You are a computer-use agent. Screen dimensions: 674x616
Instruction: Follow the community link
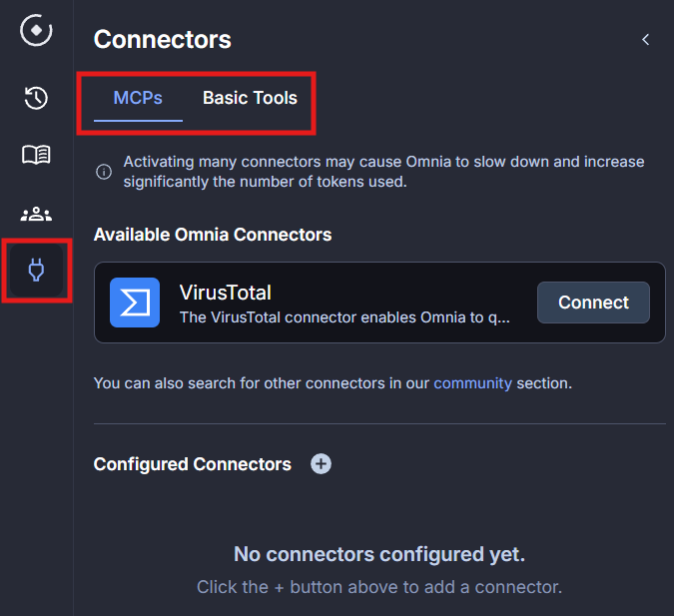point(472,382)
